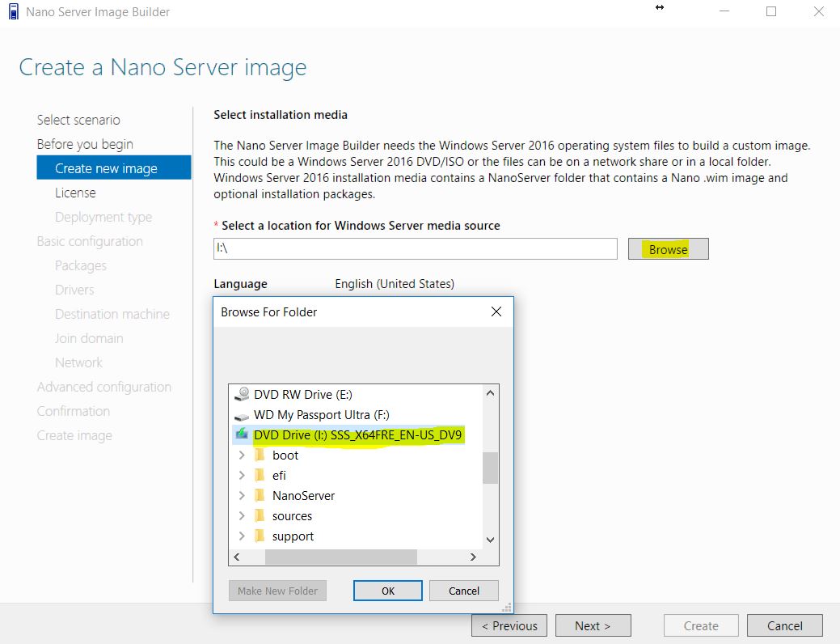Viewport: 840px width, 644px height.
Task: Click the boot folder icon
Action: coord(260,455)
